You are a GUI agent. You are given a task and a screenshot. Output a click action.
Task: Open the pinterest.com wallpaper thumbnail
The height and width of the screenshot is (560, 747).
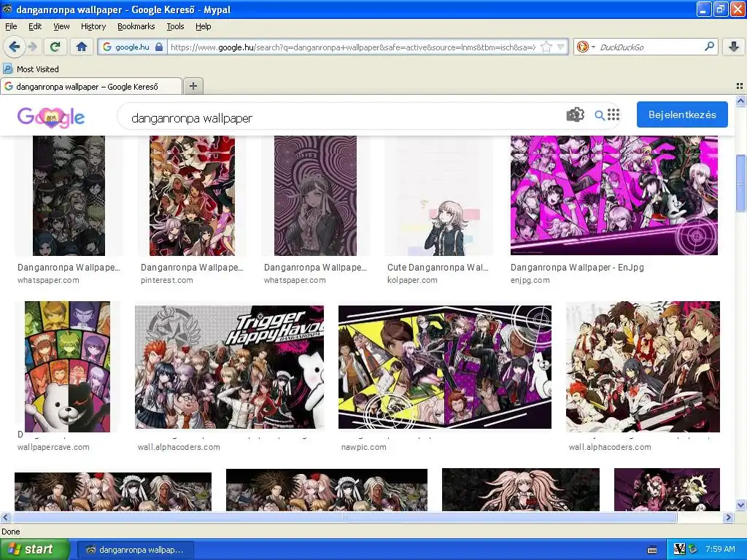pyautogui.click(x=192, y=195)
